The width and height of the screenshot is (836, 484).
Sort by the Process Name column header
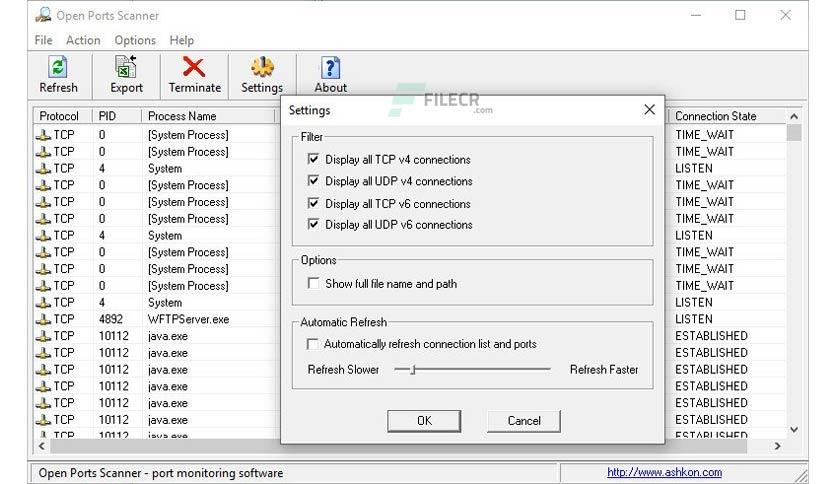(x=208, y=116)
